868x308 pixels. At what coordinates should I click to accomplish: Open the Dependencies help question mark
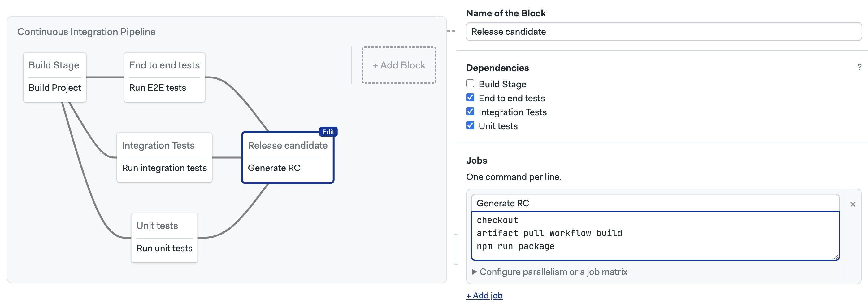(859, 68)
